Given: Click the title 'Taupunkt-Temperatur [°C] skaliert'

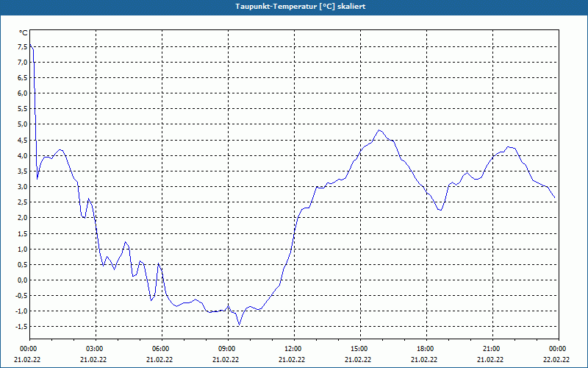Looking at the screenshot, I should click(300, 7).
